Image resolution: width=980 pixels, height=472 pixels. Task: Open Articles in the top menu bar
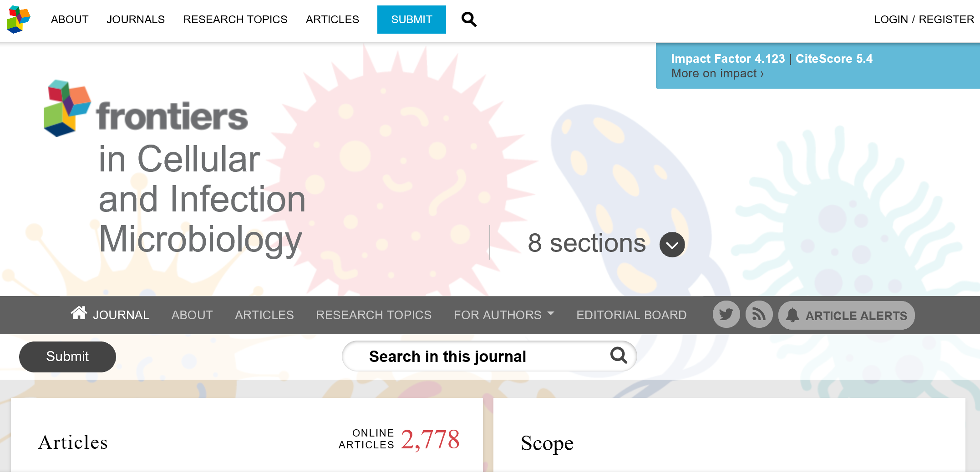click(x=332, y=20)
